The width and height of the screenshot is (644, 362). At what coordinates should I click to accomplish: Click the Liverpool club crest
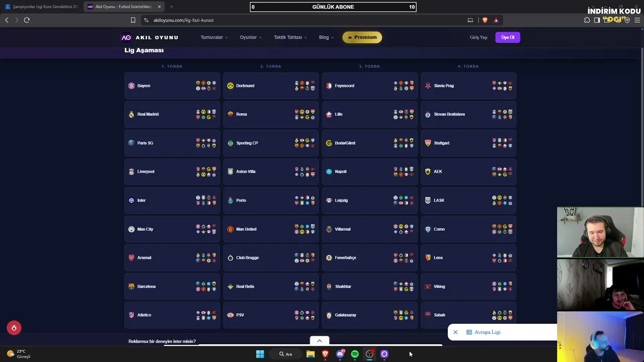tap(131, 172)
